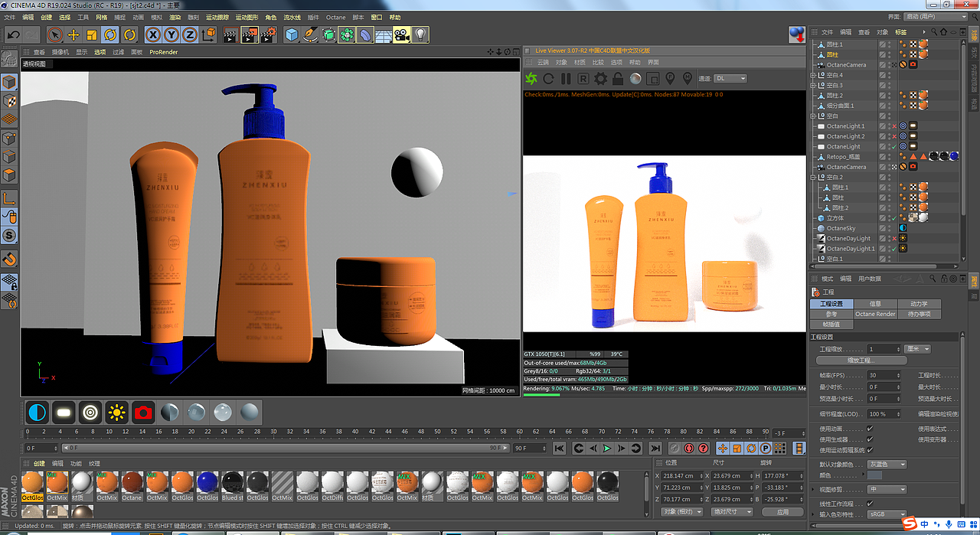This screenshot has height=535, width=980.
Task: Click the FPS input field showing 30
Action: click(x=884, y=375)
